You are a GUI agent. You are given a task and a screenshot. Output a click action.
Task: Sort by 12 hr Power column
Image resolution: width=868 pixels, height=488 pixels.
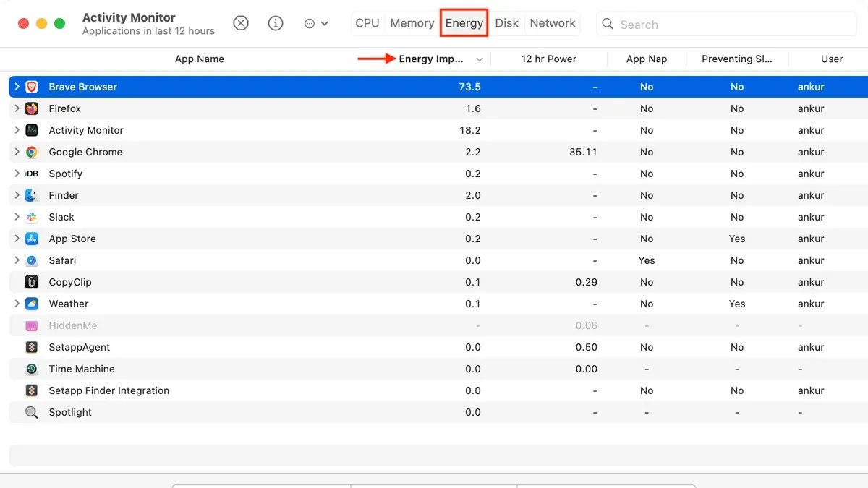(549, 59)
